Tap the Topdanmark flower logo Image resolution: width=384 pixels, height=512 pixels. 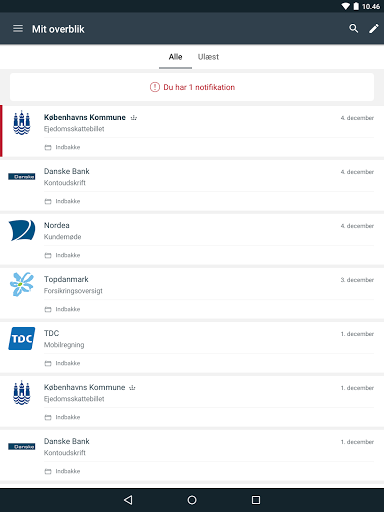coord(22,284)
